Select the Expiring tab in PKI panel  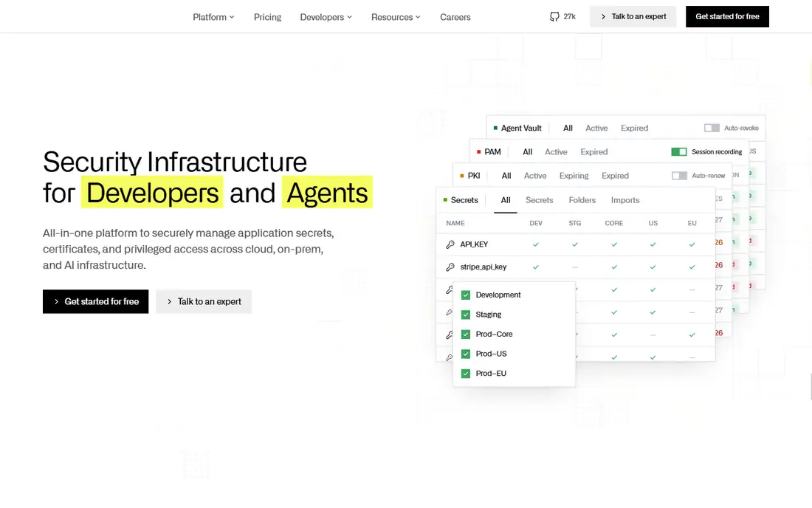(574, 176)
